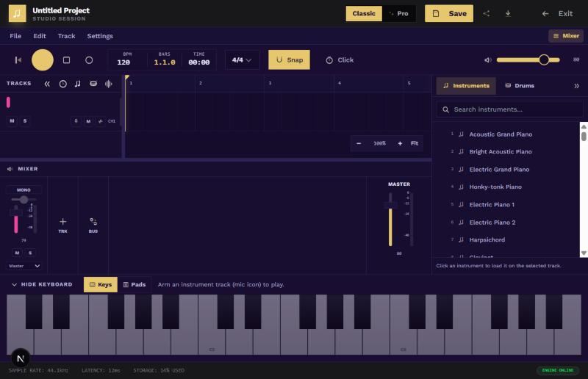Screen dimensions: 588x379
Task: Solo mixer channel with S button
Action: [30, 253]
